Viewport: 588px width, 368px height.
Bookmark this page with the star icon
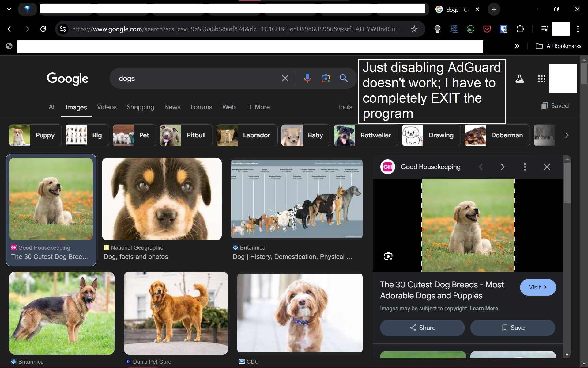(414, 29)
